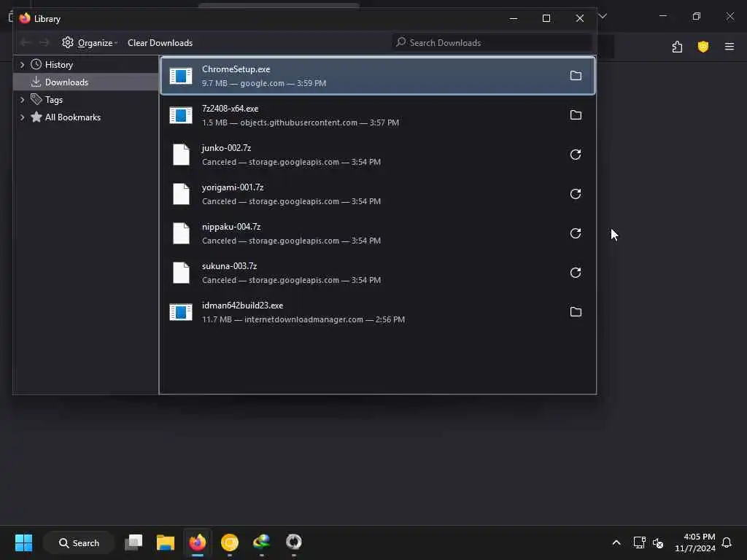Click the muted volume tray icon

pyautogui.click(x=658, y=542)
